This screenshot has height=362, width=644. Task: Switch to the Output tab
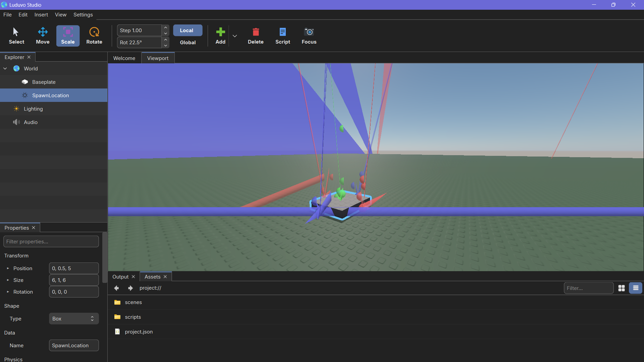[120, 277]
